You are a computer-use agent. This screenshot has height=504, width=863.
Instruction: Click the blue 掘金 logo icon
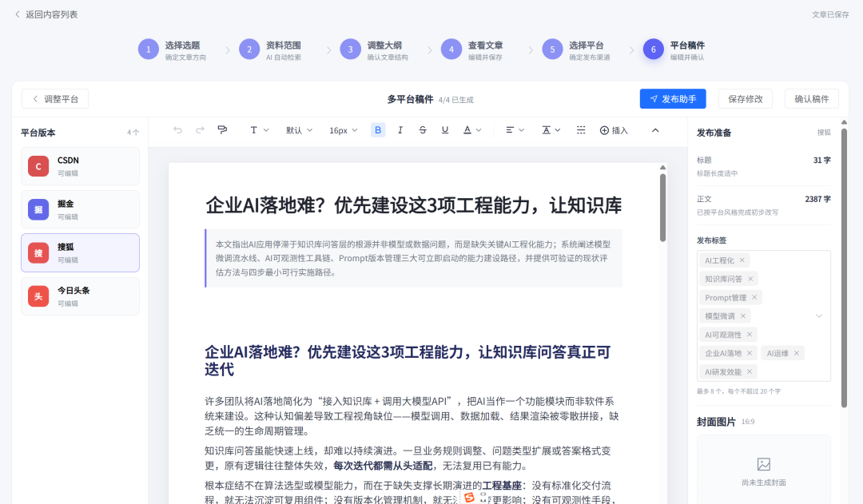pyautogui.click(x=38, y=209)
